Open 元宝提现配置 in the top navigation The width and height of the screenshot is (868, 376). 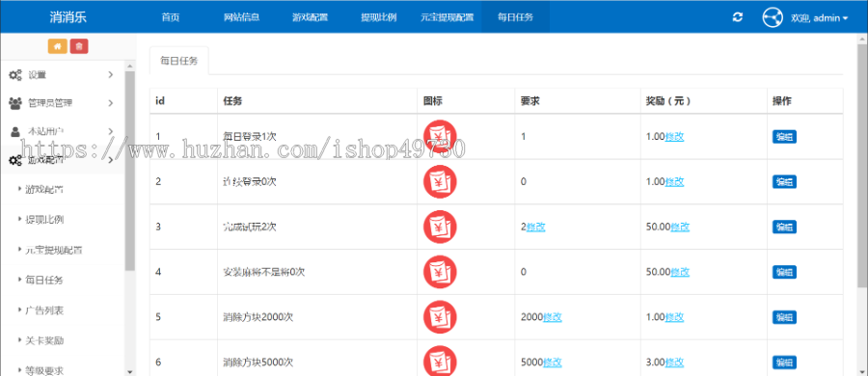tap(448, 17)
